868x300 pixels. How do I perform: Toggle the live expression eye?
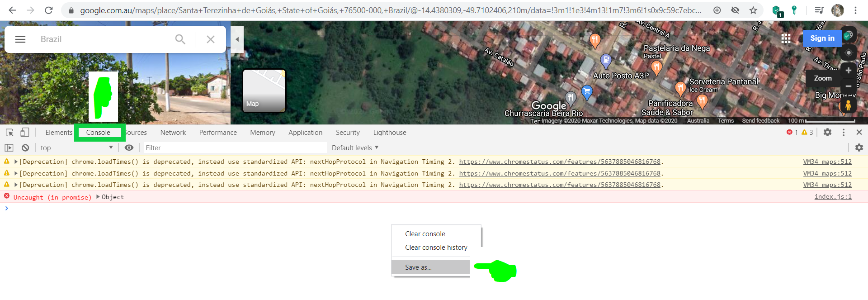129,148
